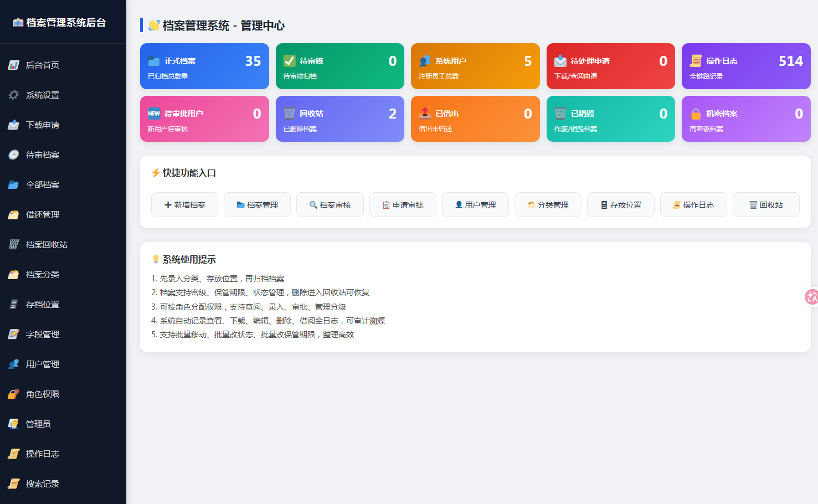The width and height of the screenshot is (818, 504).
Task: Click the 借还管理 sidebar icon
Action: point(14,214)
